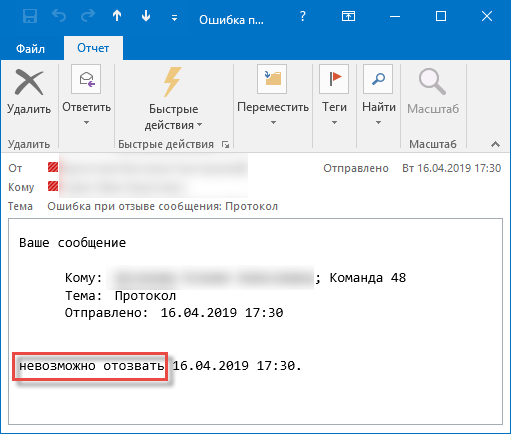Click the Tags (Теги) flag icon

334,79
